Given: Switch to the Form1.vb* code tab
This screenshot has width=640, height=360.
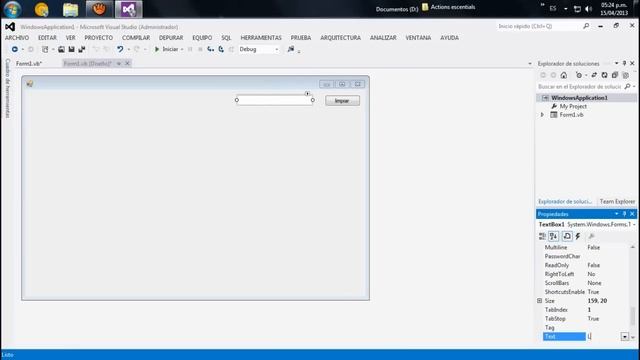Looking at the screenshot, I should (29, 64).
